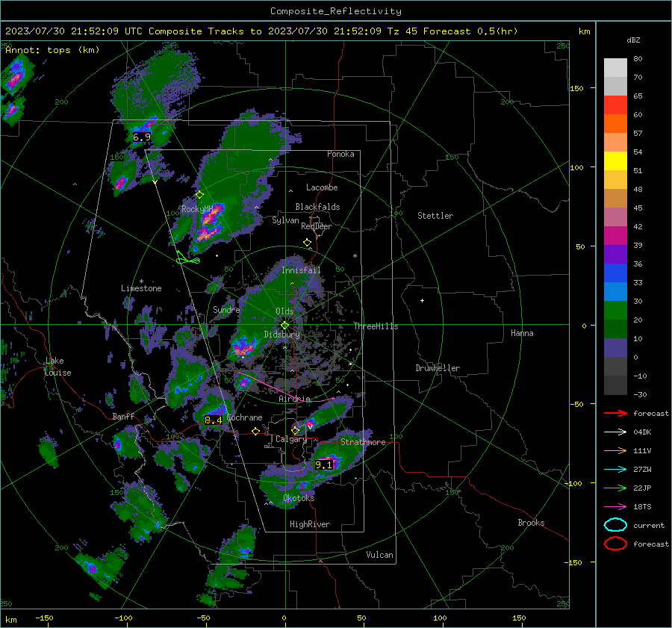
Task: Click the yellow diamond at Olds radar center
Action: pyautogui.click(x=284, y=326)
